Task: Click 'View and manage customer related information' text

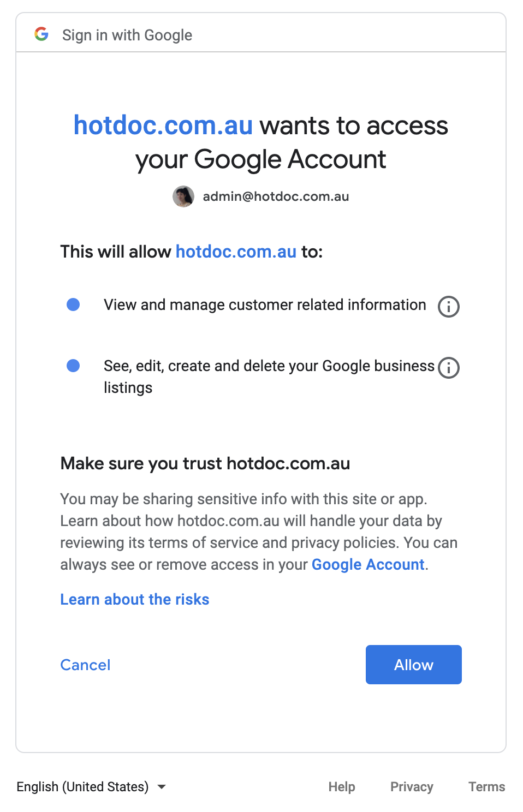Action: [265, 304]
